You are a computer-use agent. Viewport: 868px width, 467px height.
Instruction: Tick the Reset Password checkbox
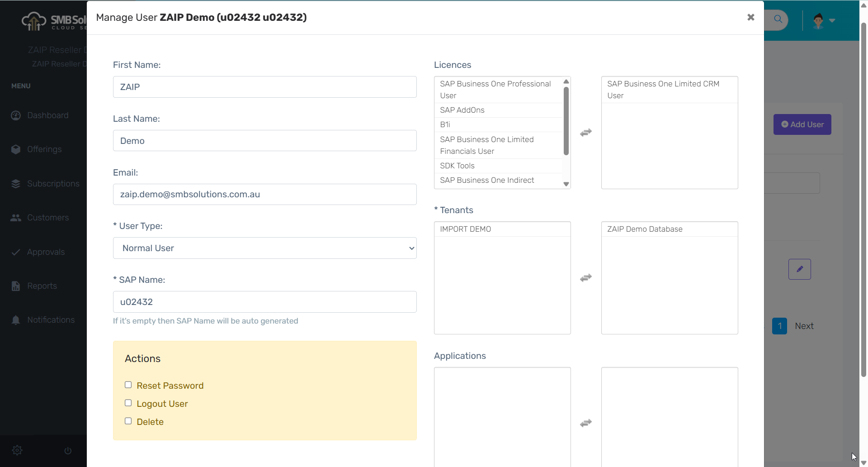click(128, 385)
